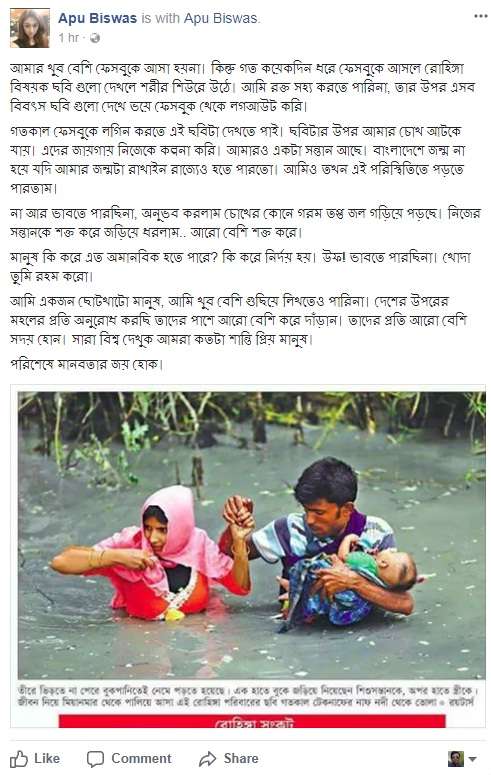
Task: Click small user avatar beside Share row
Action: (x=455, y=759)
